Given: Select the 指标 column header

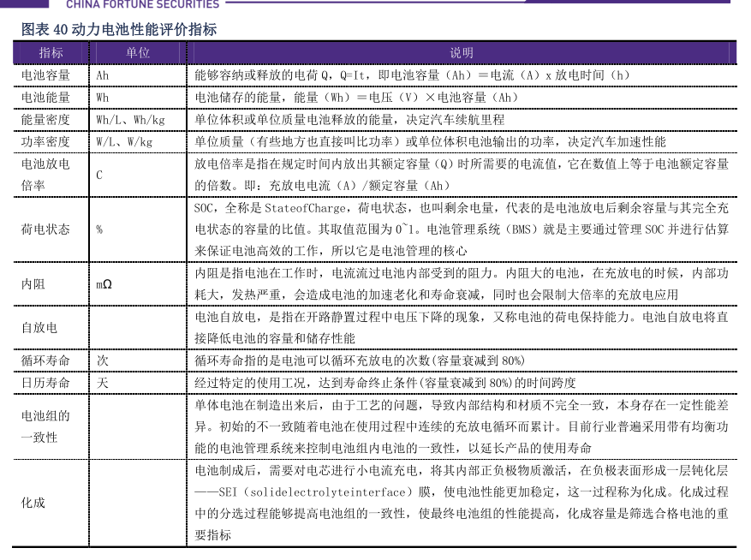Looking at the screenshot, I should click(x=51, y=53).
